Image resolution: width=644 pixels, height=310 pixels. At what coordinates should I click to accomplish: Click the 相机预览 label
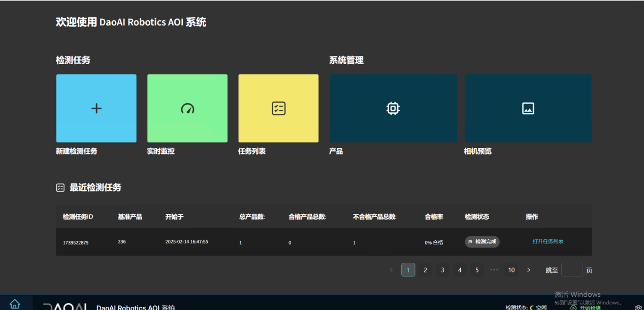(x=477, y=151)
